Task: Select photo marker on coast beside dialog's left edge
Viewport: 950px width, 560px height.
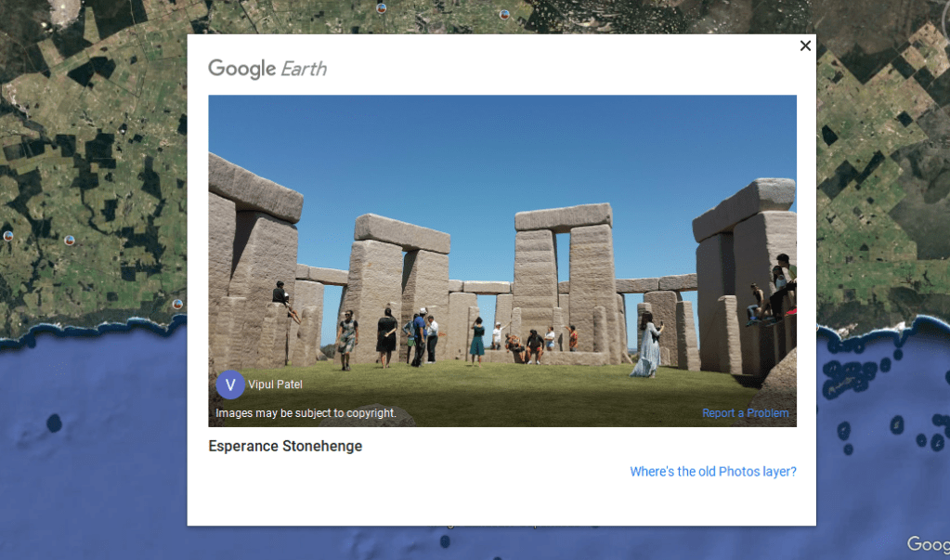Action: [x=177, y=304]
